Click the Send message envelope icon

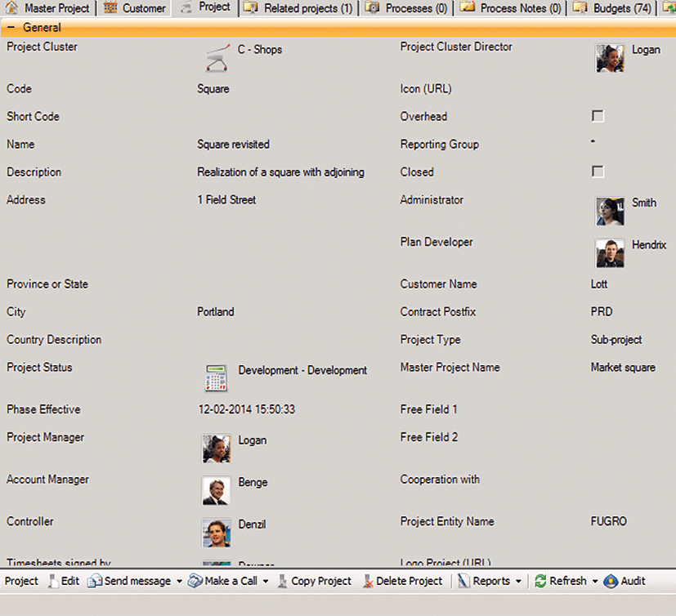[x=95, y=581]
